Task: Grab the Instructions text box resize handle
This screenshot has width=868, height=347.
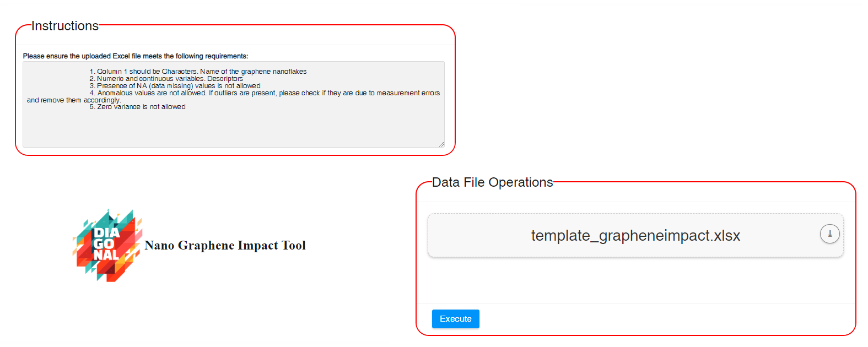Action: [x=441, y=144]
